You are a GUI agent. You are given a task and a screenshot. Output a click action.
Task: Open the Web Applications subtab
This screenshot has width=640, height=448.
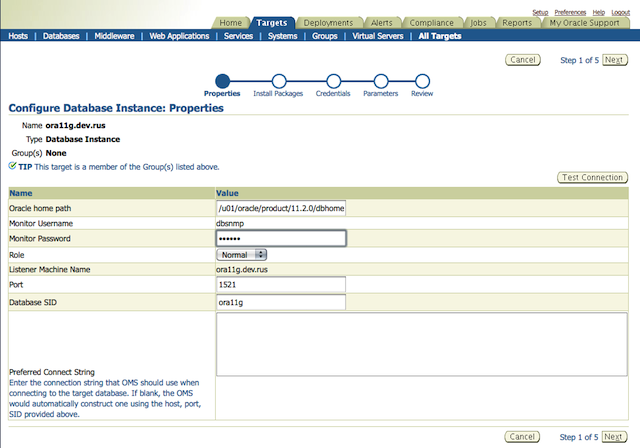click(x=179, y=36)
